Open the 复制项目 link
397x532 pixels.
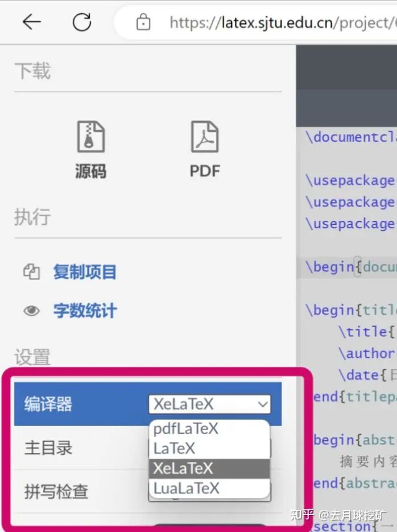pyautogui.click(x=85, y=272)
